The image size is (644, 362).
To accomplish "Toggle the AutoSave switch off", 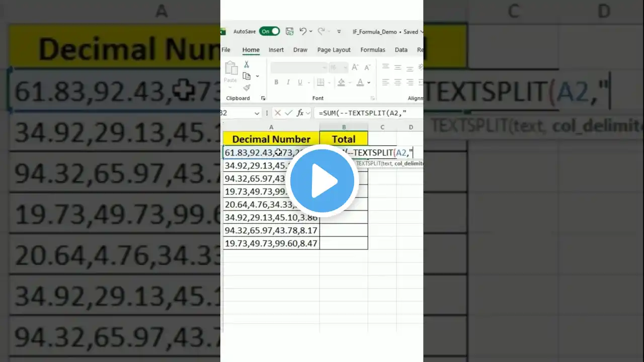I will point(269,32).
